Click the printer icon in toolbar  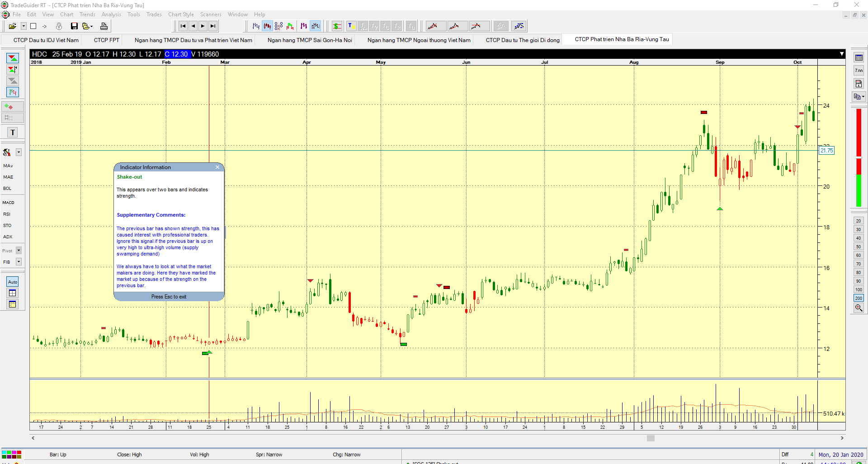104,26
